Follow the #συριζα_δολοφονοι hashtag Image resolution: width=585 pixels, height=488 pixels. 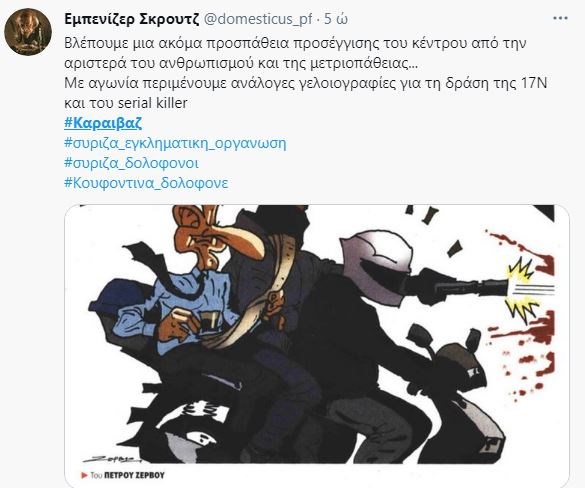(131, 163)
